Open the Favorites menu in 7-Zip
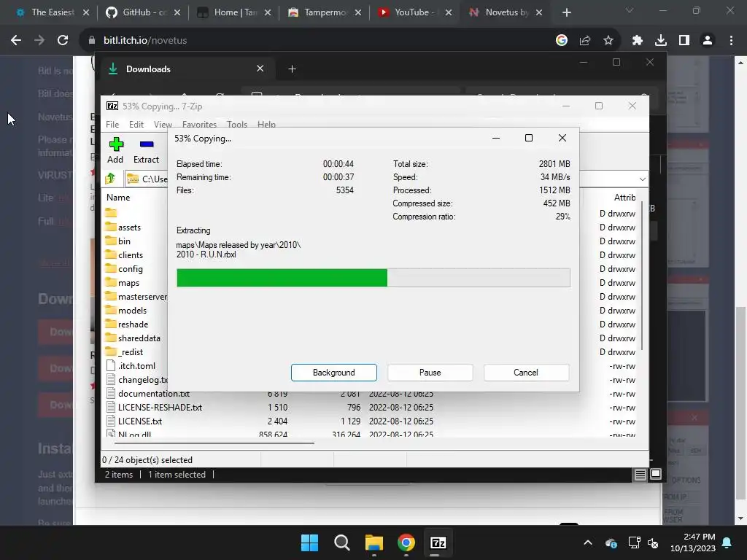The width and height of the screenshot is (747, 560). 199,124
